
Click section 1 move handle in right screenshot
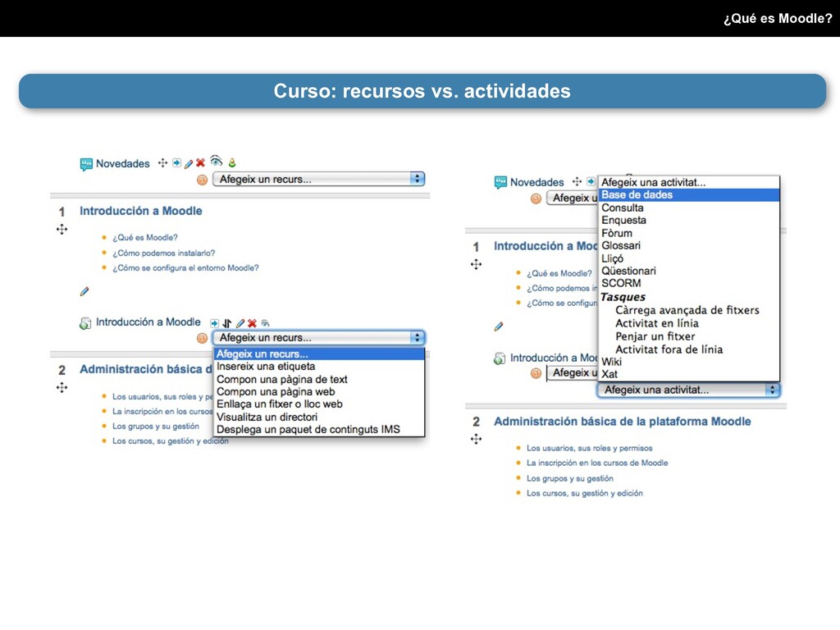tap(477, 264)
